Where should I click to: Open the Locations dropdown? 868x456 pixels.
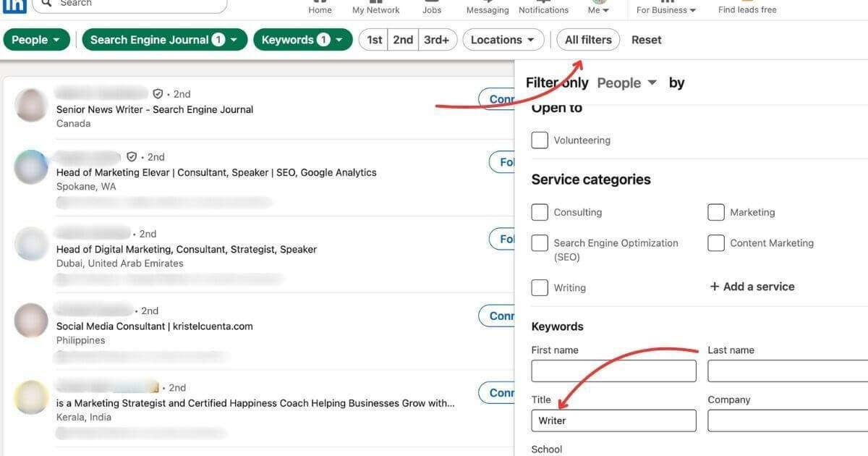click(503, 39)
